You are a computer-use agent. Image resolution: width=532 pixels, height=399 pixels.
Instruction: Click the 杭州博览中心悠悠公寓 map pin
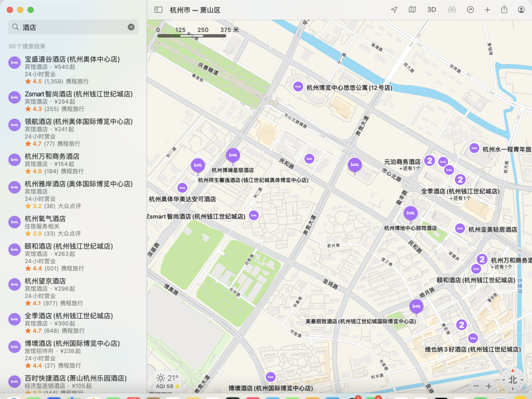pos(298,87)
